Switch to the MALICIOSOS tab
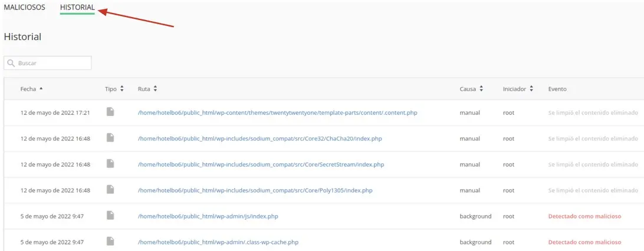644x251 pixels. point(25,8)
